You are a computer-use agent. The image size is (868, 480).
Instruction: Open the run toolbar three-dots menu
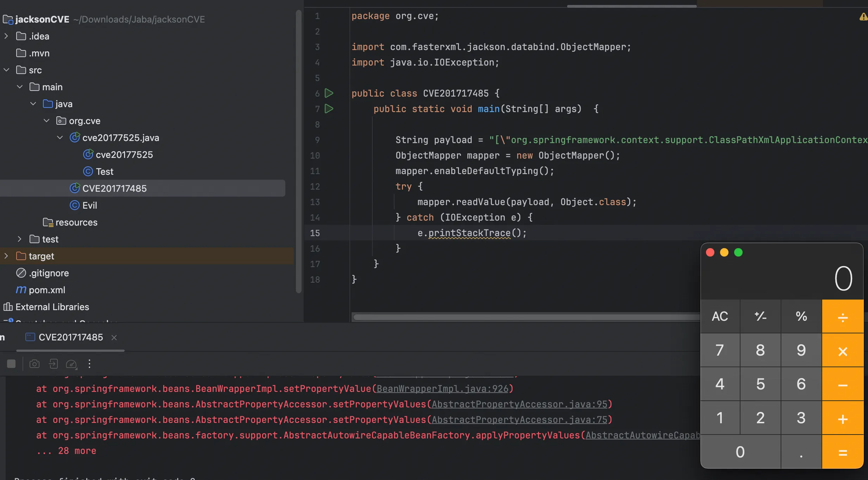89,364
